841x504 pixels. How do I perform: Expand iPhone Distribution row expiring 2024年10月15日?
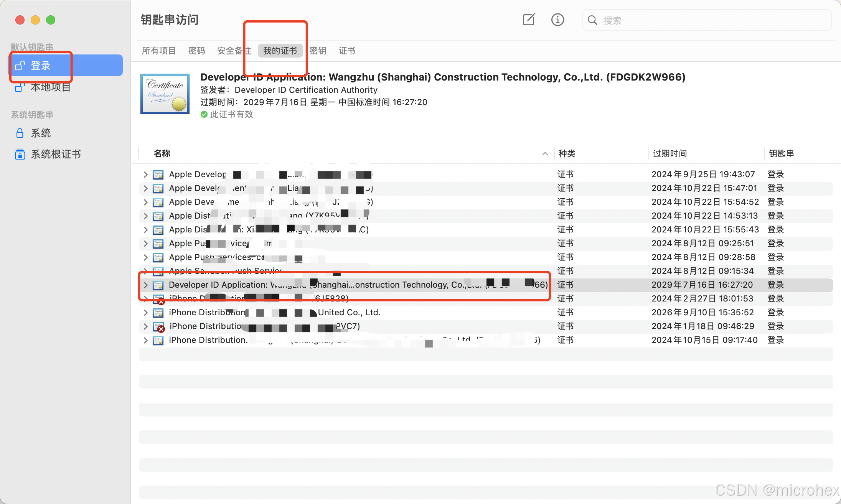[145, 340]
